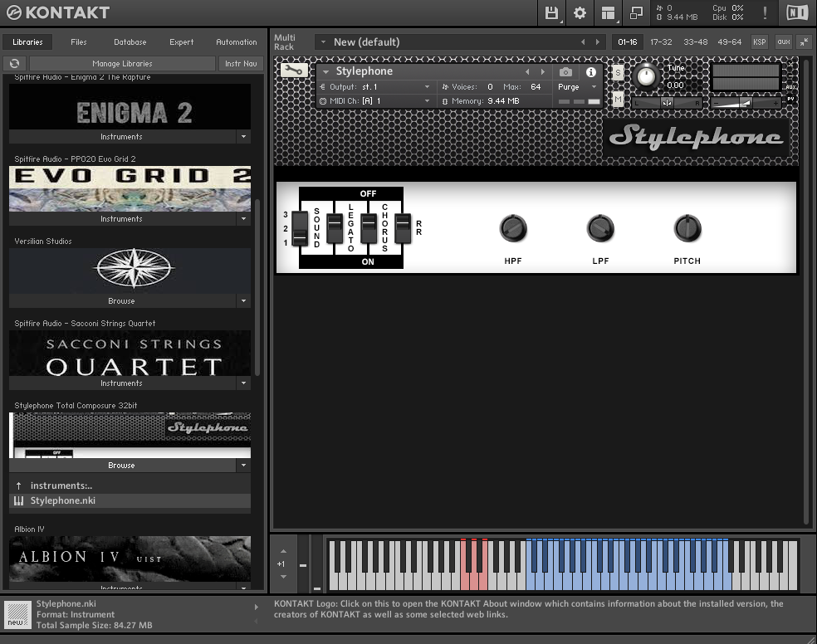This screenshot has width=817, height=644.
Task: Open the workspace layout menu
Action: pos(608,13)
